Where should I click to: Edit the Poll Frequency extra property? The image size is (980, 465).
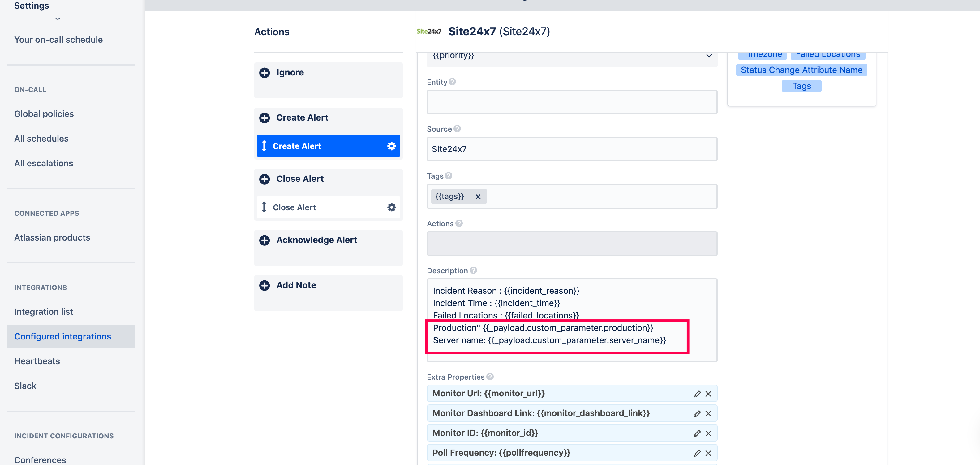tap(697, 453)
